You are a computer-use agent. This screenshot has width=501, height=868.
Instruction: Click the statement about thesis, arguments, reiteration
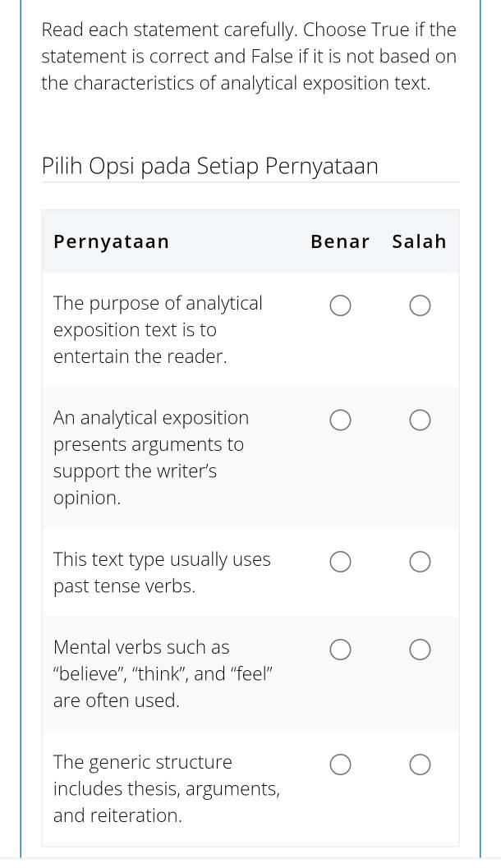click(166, 788)
